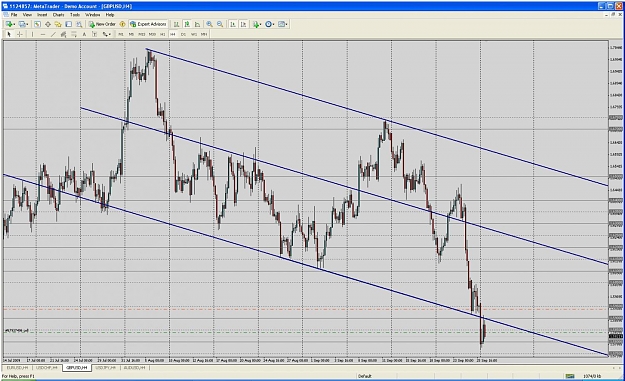
Task: Click the chart window icon beside File
Action: [x=5, y=15]
